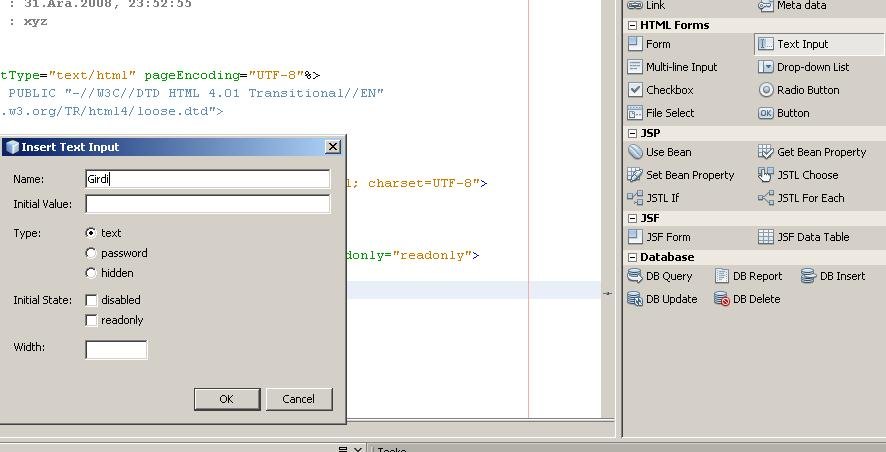Select Multi-line Input in palette
The image size is (886, 452).
click(672, 67)
